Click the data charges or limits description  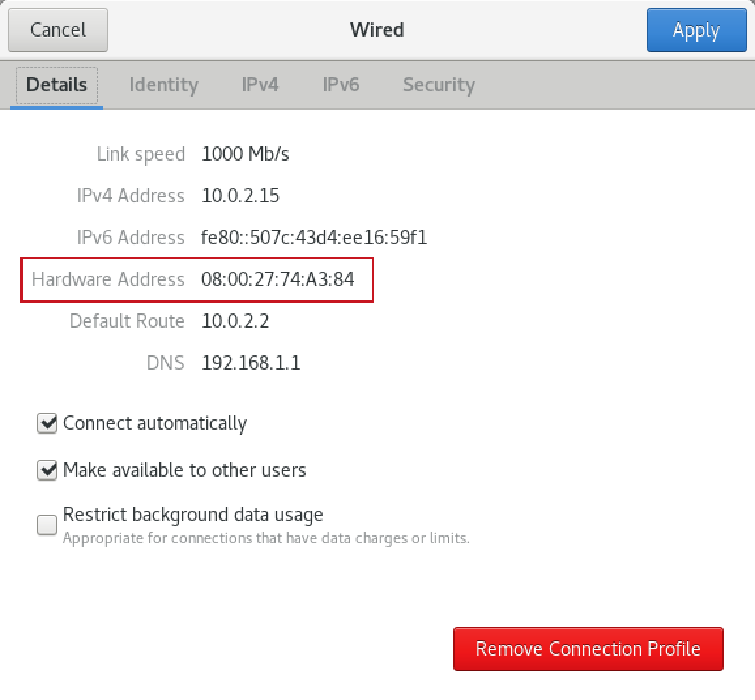coord(266,539)
